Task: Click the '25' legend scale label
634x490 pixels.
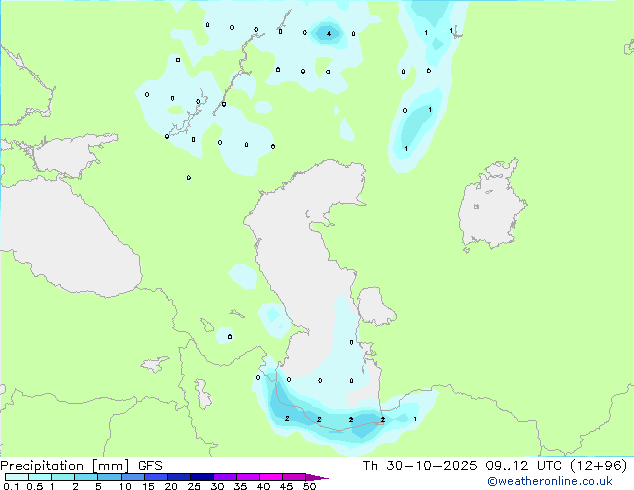Action: pos(194,486)
